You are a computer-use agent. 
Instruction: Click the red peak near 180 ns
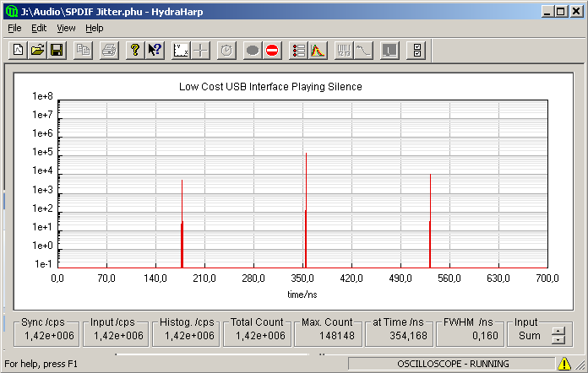pyautogui.click(x=182, y=224)
